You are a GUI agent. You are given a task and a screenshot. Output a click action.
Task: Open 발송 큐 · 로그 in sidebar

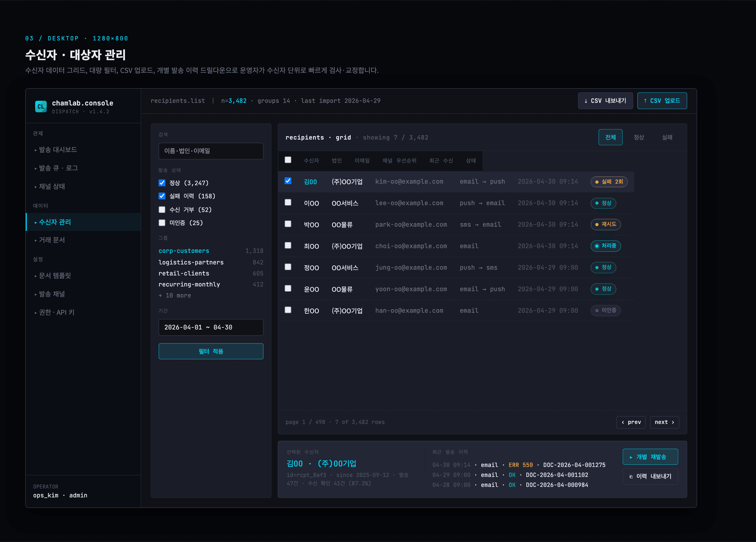click(83, 168)
